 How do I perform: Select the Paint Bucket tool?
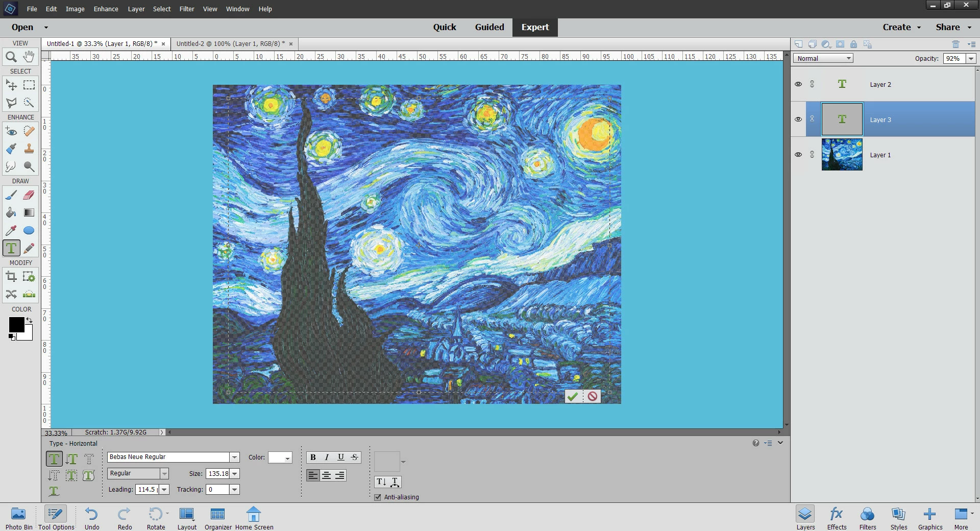coord(11,212)
